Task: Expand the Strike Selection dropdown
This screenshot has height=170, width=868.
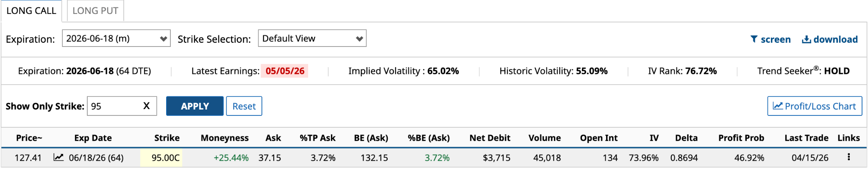Action: [x=312, y=38]
